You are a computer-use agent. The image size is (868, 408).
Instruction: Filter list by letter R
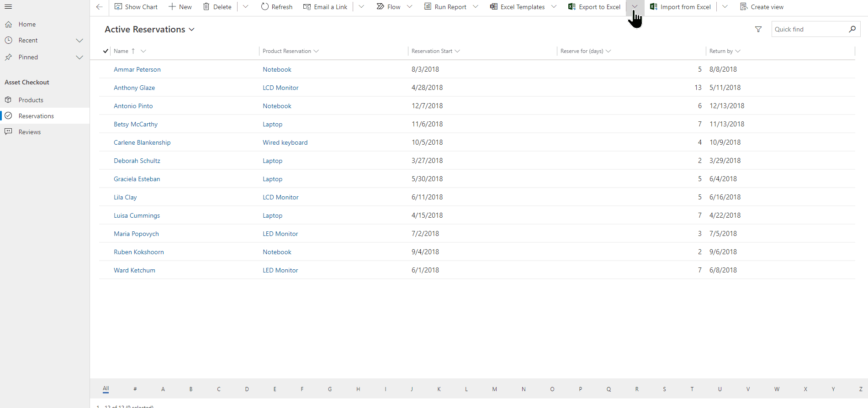tap(637, 389)
